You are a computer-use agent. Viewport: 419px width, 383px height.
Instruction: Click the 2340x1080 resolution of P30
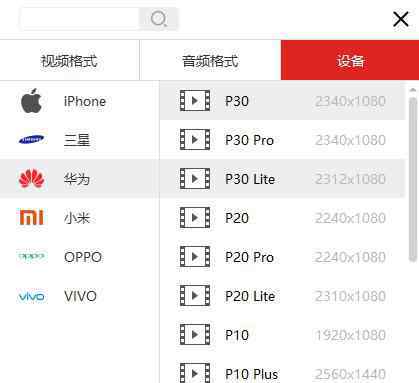click(350, 101)
